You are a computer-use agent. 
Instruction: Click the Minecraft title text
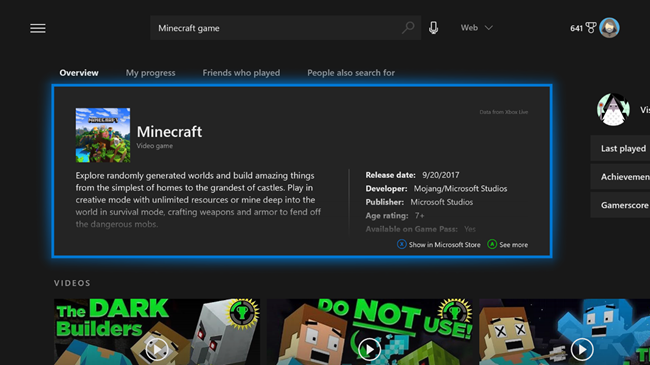pyautogui.click(x=170, y=131)
